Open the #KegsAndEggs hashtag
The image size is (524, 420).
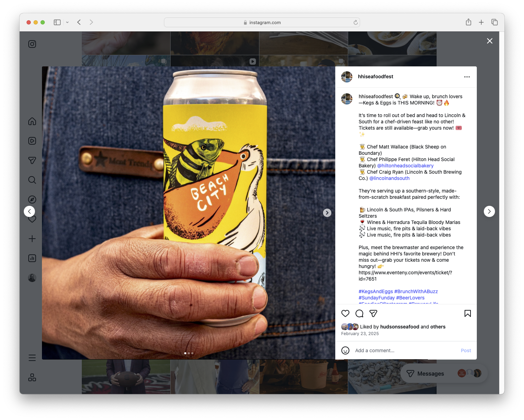point(375,291)
